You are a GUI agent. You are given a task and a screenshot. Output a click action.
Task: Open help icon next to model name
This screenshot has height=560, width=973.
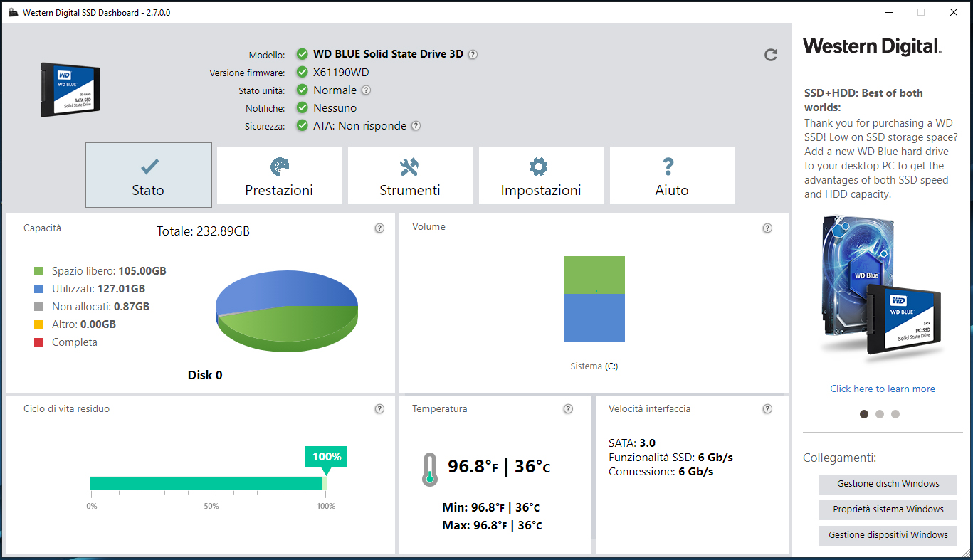473,55
